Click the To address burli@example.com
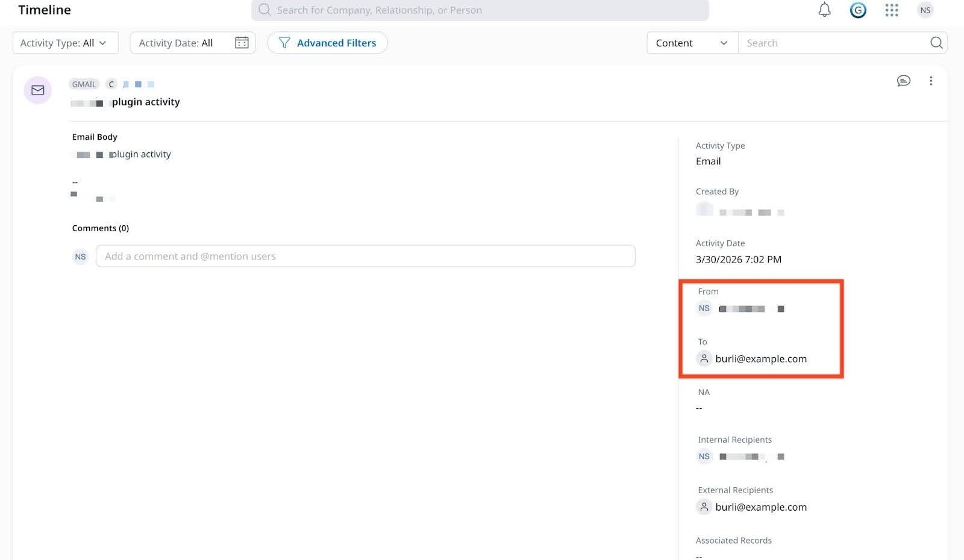This screenshot has width=964, height=560. (x=761, y=359)
